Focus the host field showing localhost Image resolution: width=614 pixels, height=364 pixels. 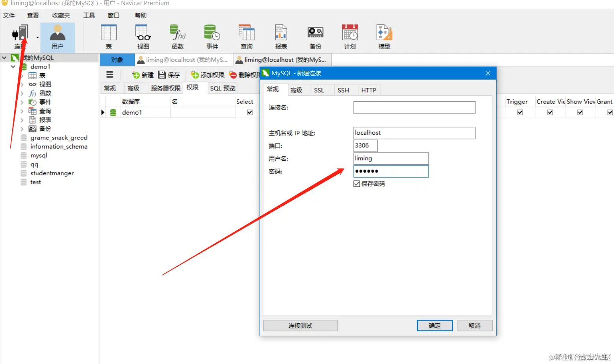click(414, 133)
